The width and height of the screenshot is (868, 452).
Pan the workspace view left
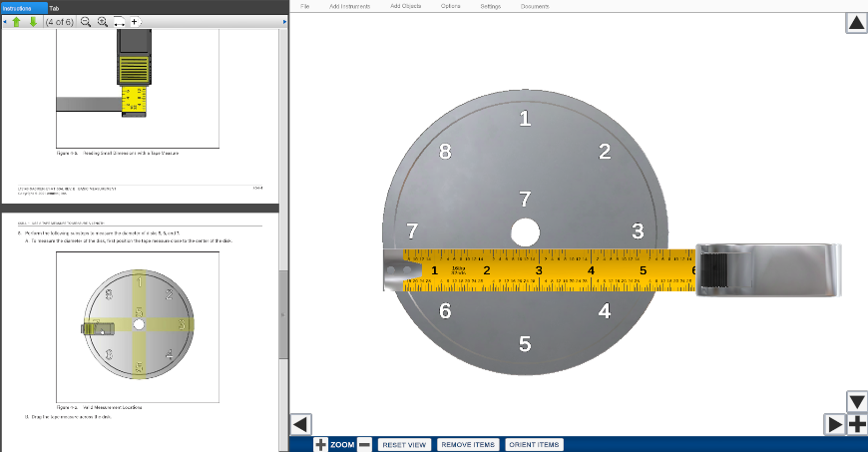[300, 424]
